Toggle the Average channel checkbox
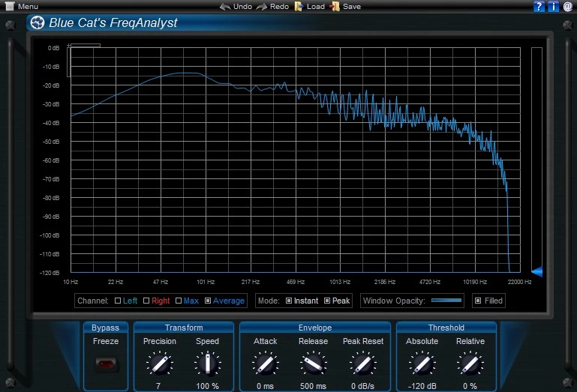The width and height of the screenshot is (577, 392). click(208, 301)
